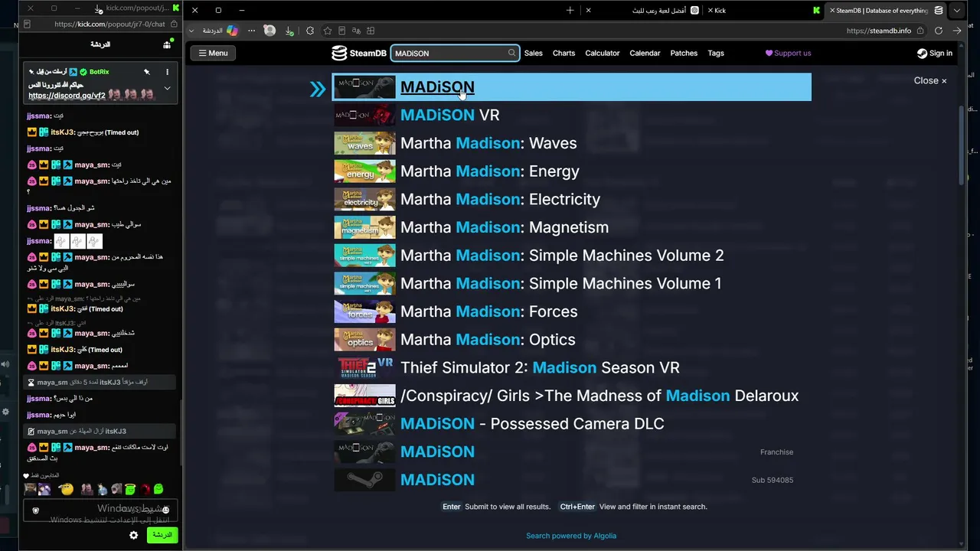The image size is (980, 551).
Task: Reload the SteamDB page
Action: click(939, 31)
